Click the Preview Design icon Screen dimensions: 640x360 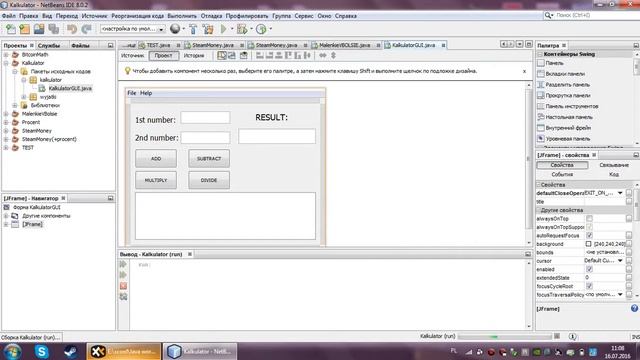(x=244, y=56)
